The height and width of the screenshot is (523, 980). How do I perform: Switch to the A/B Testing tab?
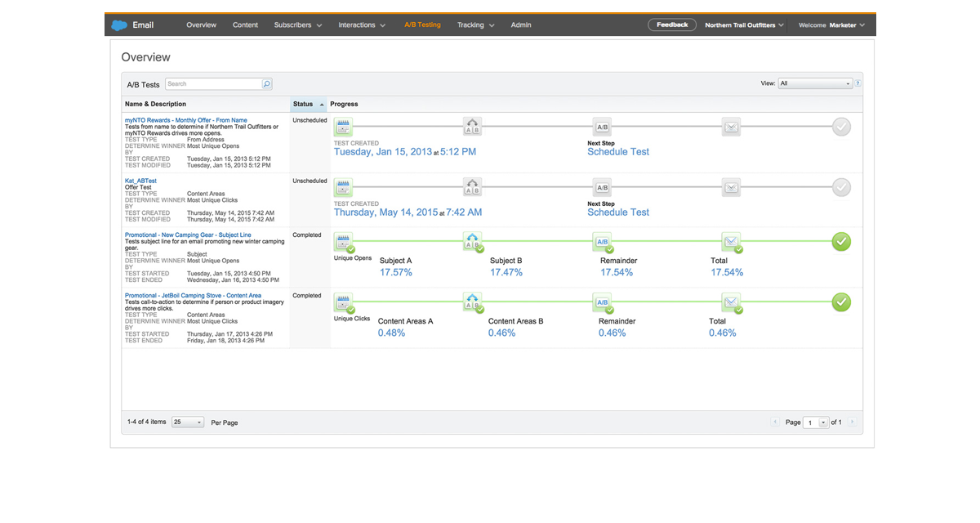click(x=422, y=25)
